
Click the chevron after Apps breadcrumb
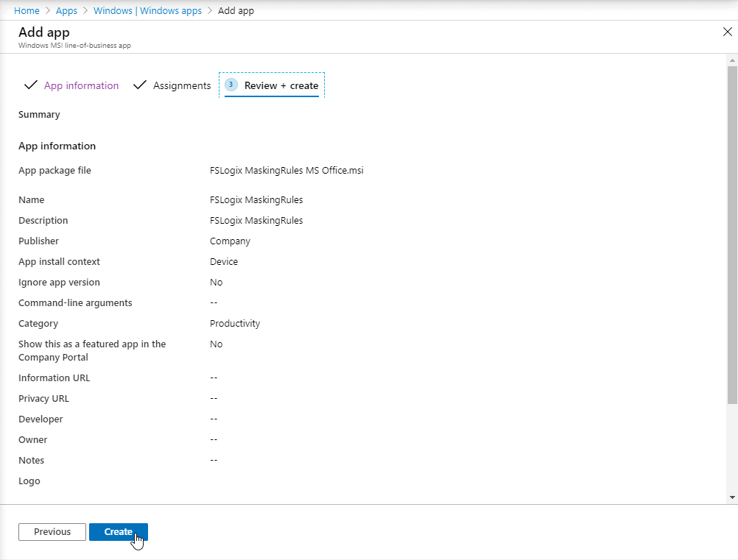(x=85, y=11)
